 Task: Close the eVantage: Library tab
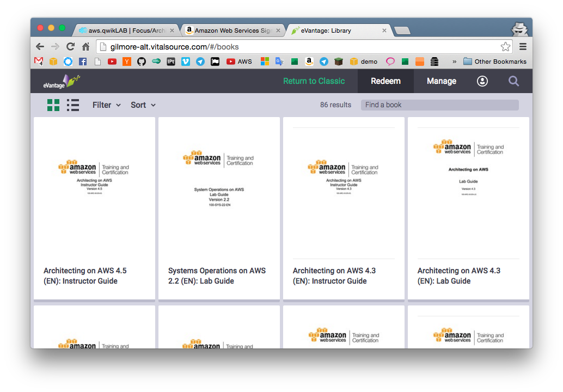[x=384, y=30]
